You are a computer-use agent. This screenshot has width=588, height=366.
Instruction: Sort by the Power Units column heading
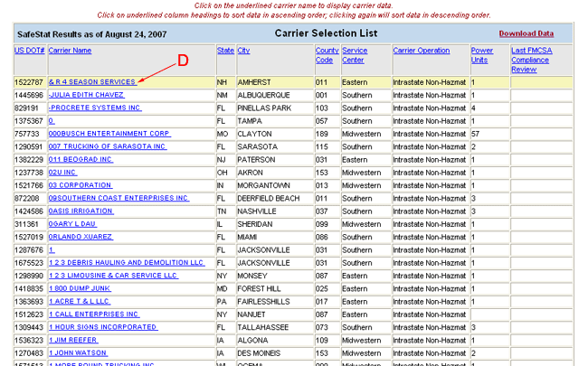point(482,55)
